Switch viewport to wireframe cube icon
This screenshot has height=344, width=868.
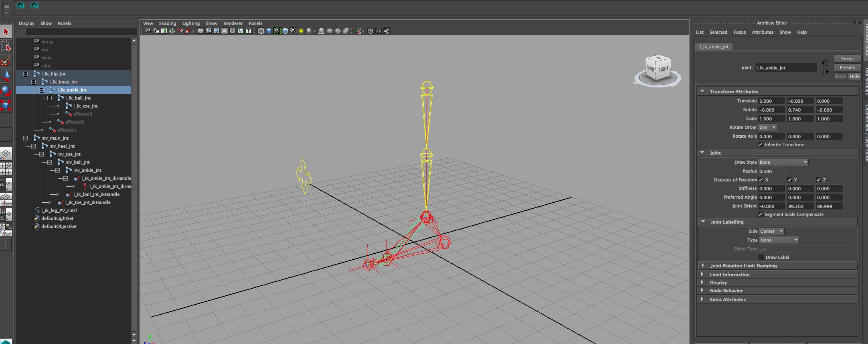[x=261, y=31]
